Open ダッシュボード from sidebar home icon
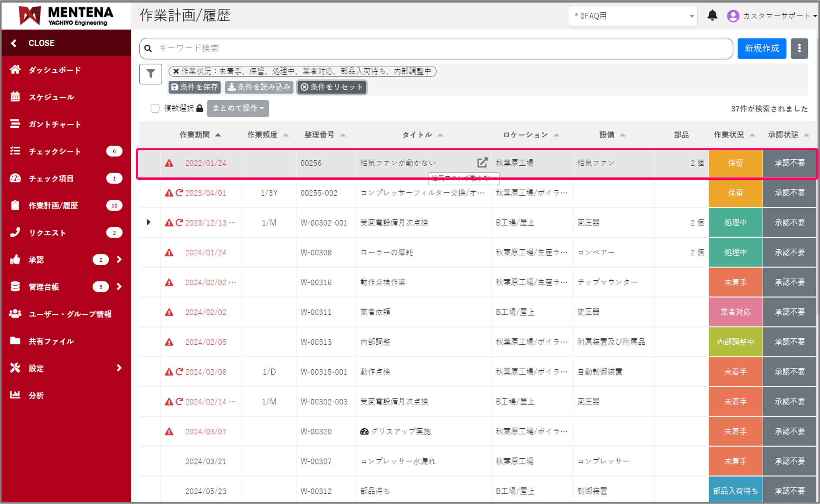Screen dimensions: 820x504 point(16,70)
